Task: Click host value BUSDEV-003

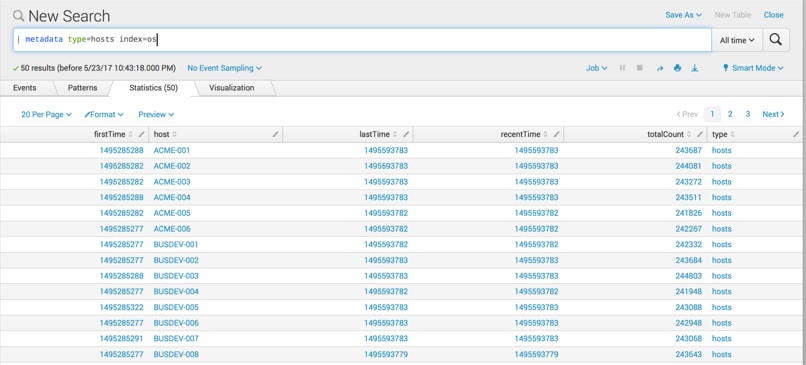Action: click(x=176, y=276)
